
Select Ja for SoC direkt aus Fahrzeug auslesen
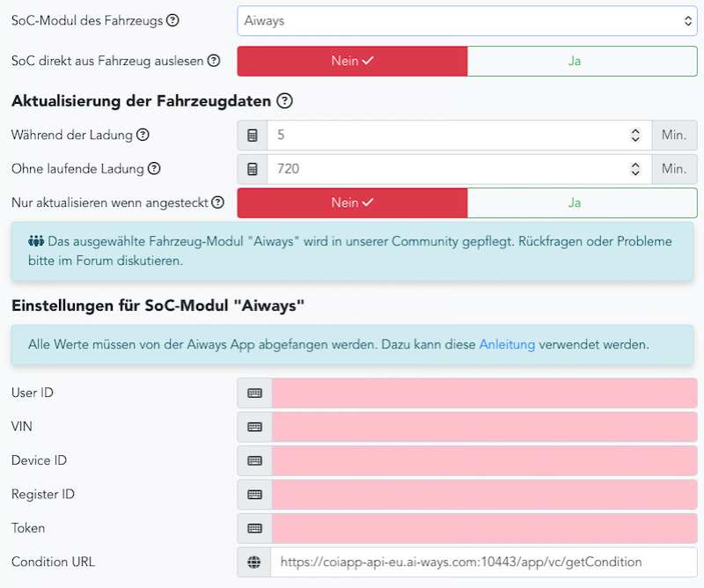click(582, 62)
